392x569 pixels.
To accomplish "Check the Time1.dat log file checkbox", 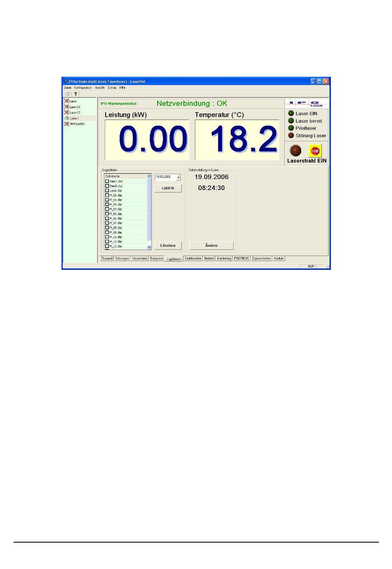I will 107,181.
